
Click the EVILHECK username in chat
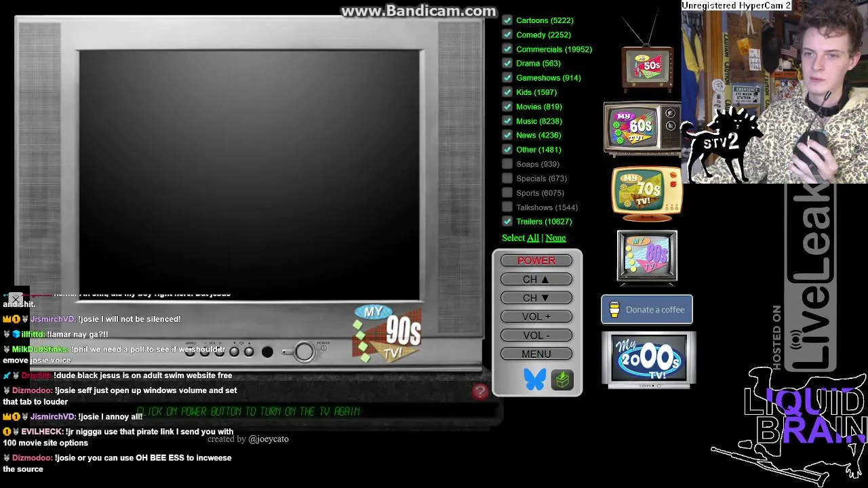pos(41,432)
